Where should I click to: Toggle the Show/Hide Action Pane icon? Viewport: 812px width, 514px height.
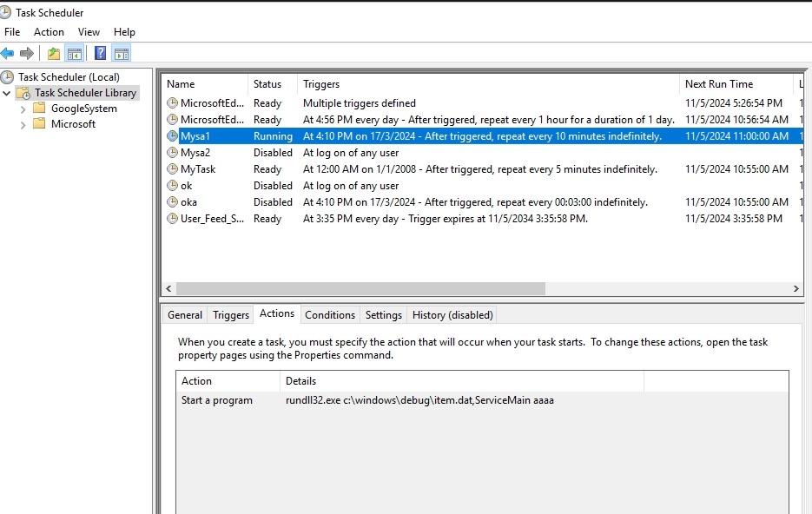[121, 54]
